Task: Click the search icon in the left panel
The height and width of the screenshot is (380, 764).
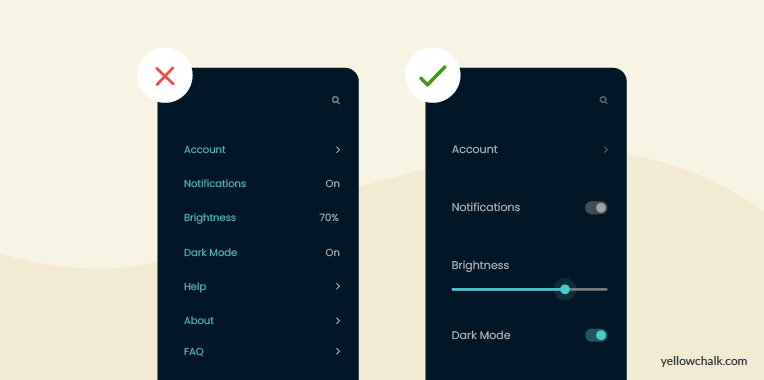Action: pos(336,100)
